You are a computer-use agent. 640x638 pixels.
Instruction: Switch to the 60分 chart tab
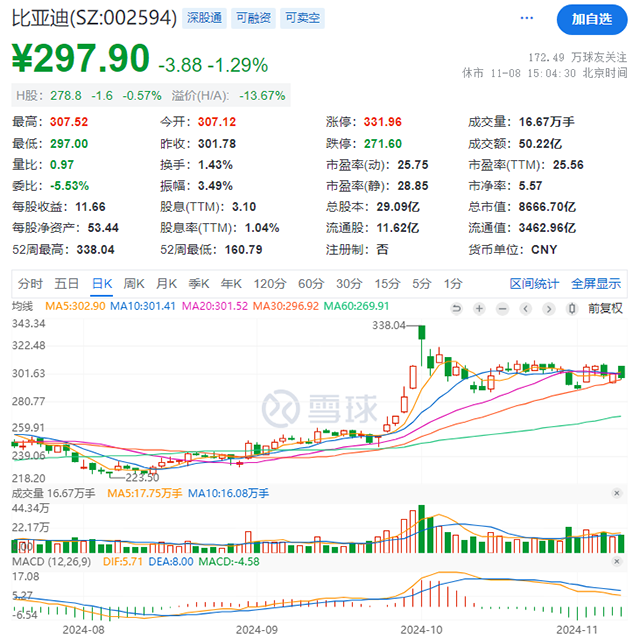pyautogui.click(x=311, y=283)
